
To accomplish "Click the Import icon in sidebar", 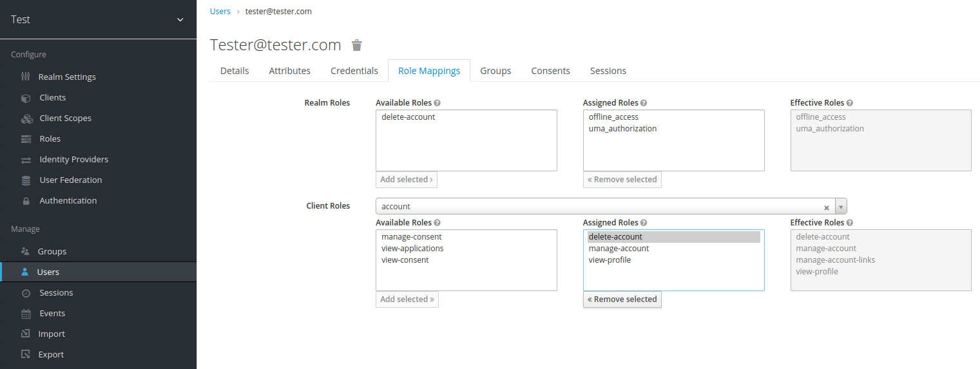I will tap(26, 334).
